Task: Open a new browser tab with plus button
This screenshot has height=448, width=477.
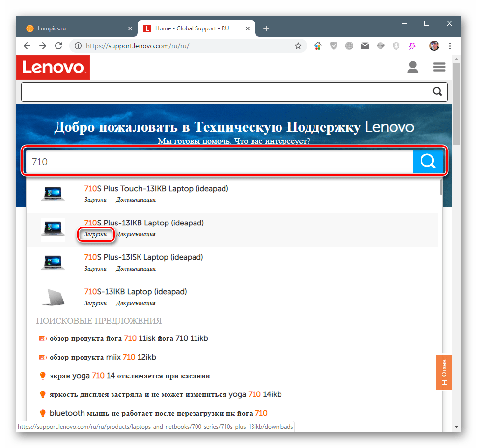Action: [x=266, y=28]
